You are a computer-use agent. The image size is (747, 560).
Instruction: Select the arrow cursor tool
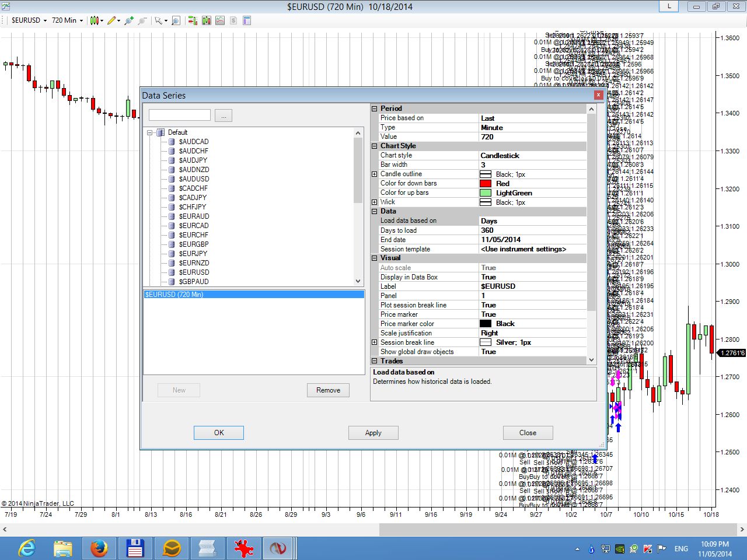(158, 20)
